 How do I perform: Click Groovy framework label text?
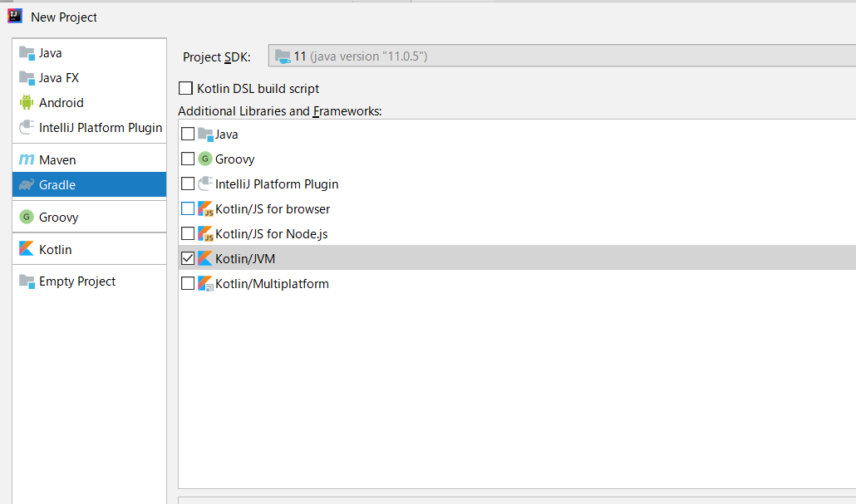(x=234, y=159)
